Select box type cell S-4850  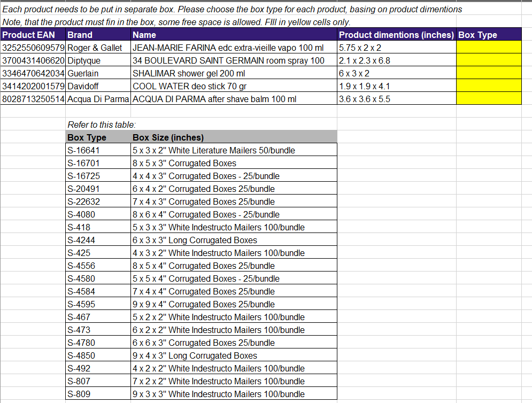coord(98,355)
